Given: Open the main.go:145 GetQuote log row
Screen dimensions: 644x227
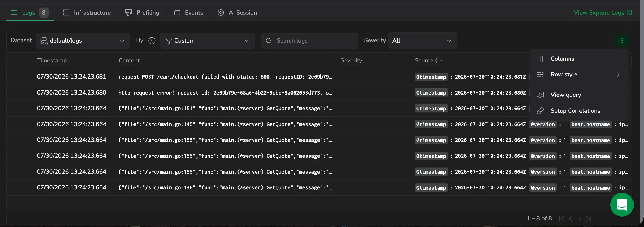Looking at the screenshot, I should (319, 124).
